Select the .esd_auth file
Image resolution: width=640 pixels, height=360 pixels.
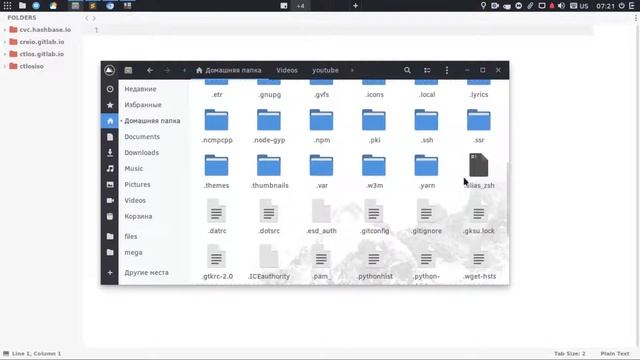pyautogui.click(x=321, y=217)
